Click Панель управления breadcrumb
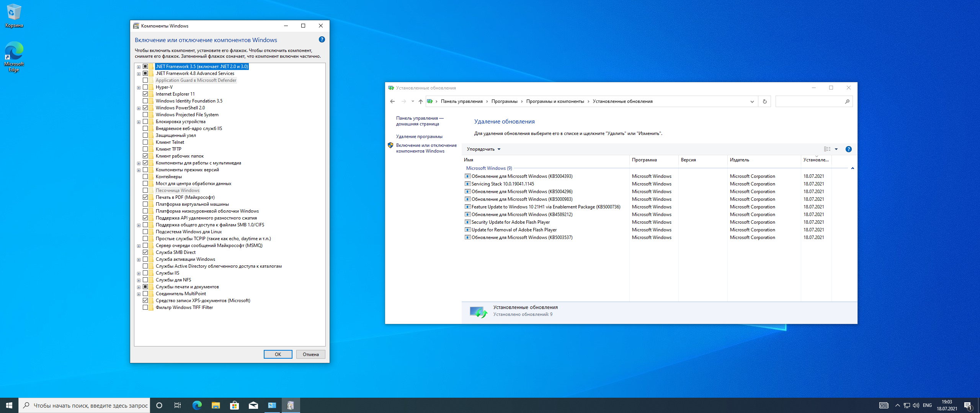 click(462, 101)
